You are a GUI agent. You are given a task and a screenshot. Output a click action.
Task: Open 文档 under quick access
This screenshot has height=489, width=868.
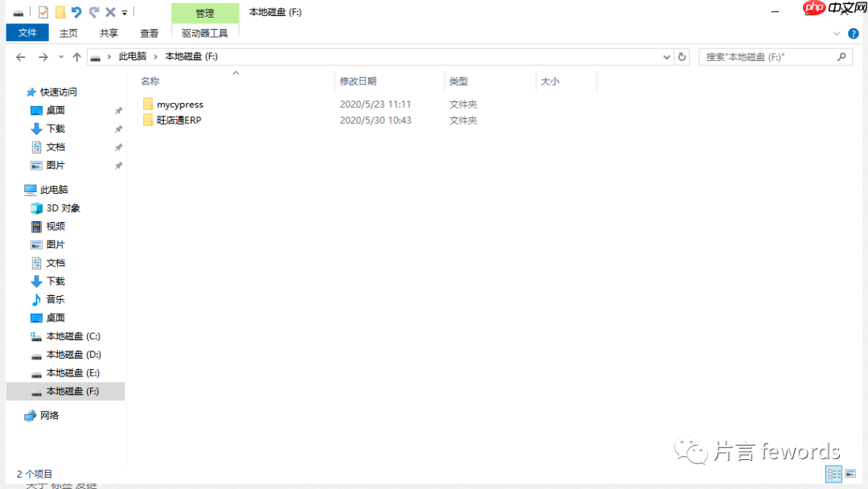[x=55, y=146]
